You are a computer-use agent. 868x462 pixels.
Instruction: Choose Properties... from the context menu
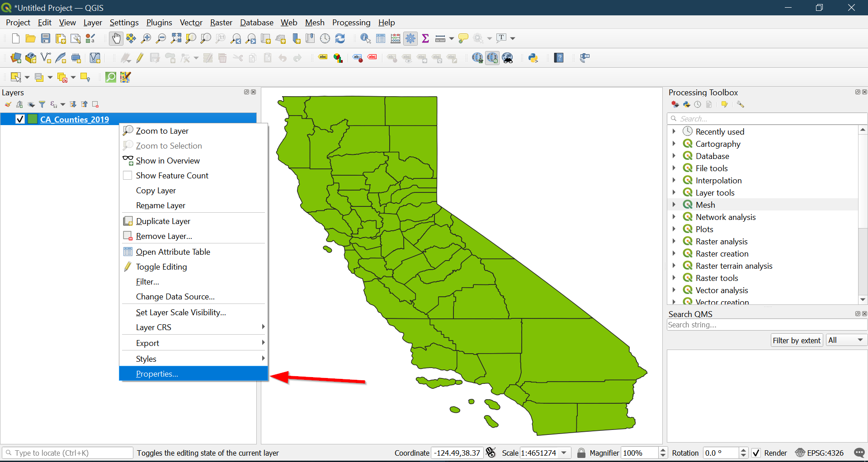(x=157, y=374)
